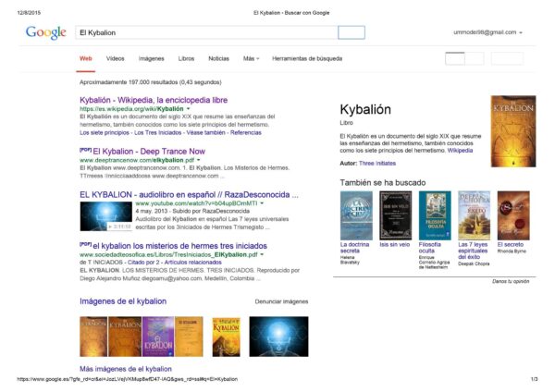The width and height of the screenshot is (555, 392).
Task: Switch to the Libros tab
Action: pos(186,59)
